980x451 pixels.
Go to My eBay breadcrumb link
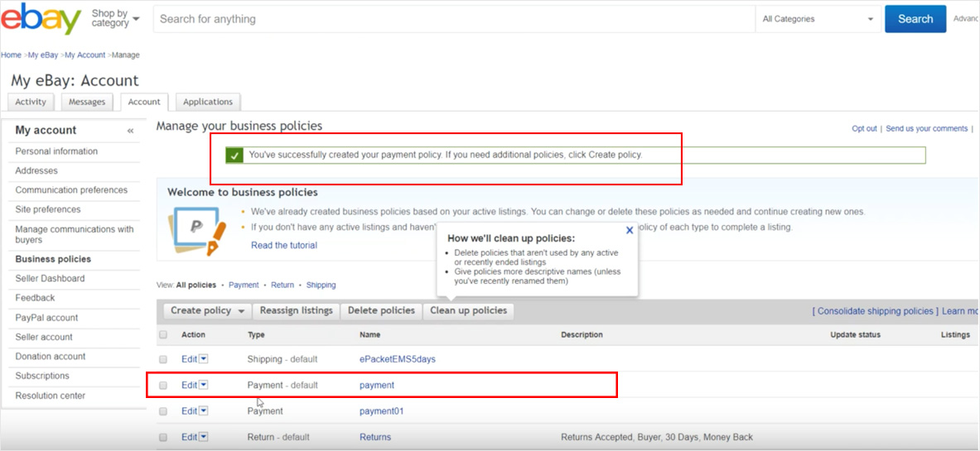pos(42,55)
